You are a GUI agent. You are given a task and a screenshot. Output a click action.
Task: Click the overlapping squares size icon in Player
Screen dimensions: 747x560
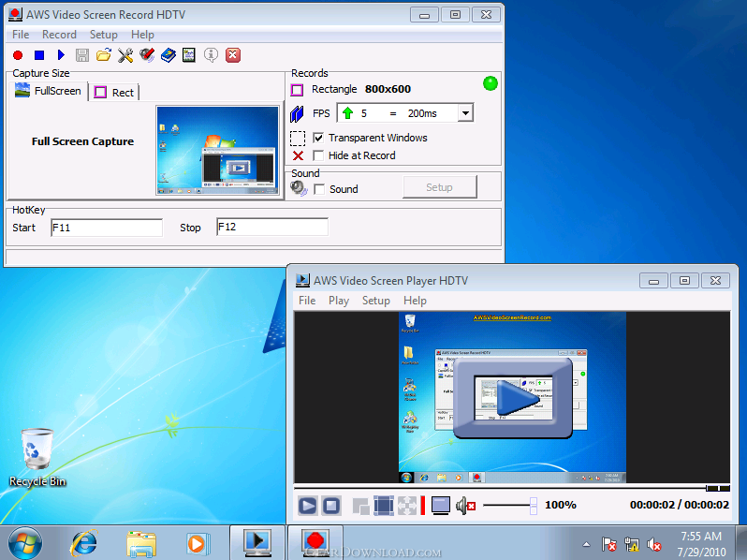[x=360, y=506]
